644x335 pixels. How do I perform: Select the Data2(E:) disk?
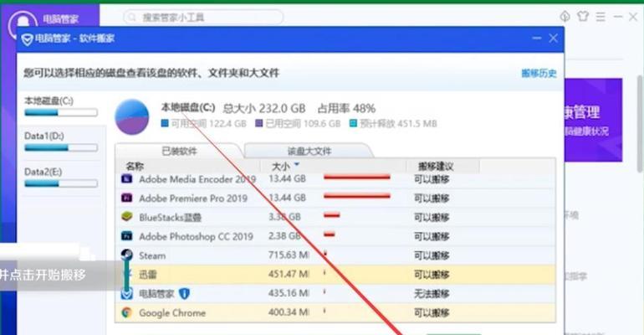point(43,172)
